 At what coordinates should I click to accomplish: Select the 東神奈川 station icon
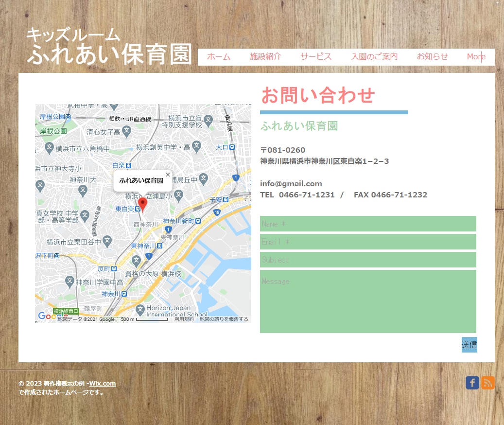click(160, 246)
